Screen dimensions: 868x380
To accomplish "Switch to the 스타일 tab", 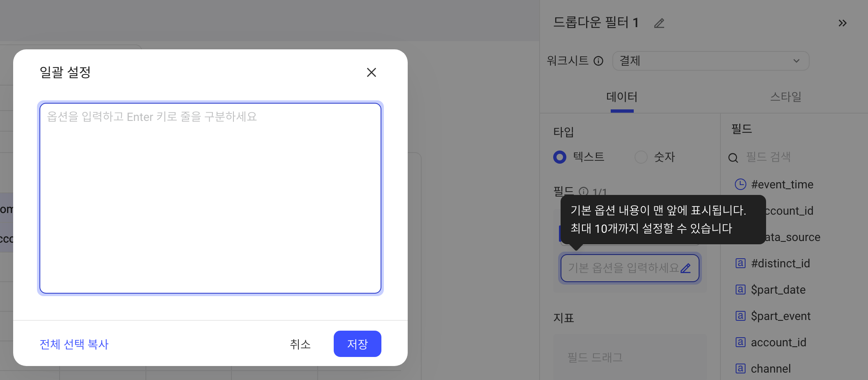I will pyautogui.click(x=786, y=97).
